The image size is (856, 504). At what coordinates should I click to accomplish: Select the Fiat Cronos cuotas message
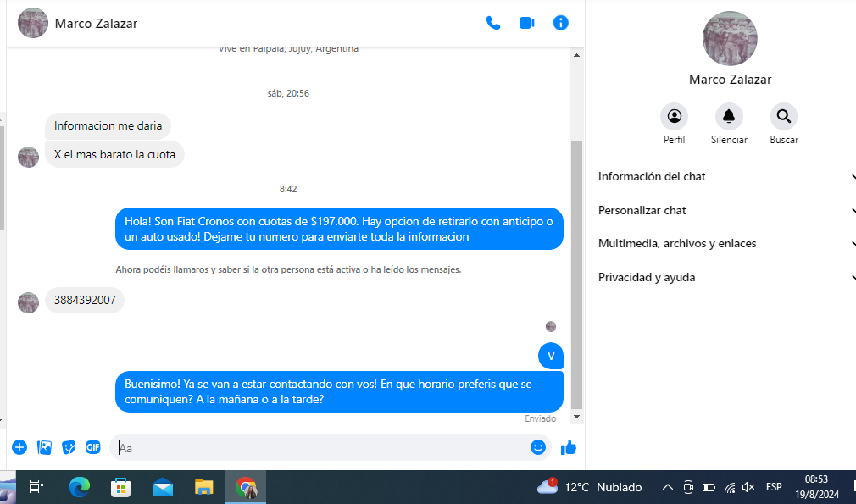pyautogui.click(x=339, y=229)
